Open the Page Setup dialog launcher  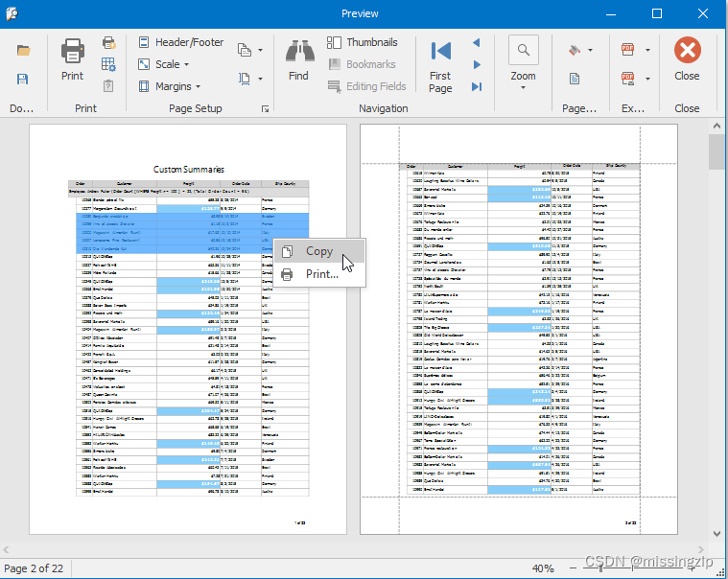pos(265,109)
